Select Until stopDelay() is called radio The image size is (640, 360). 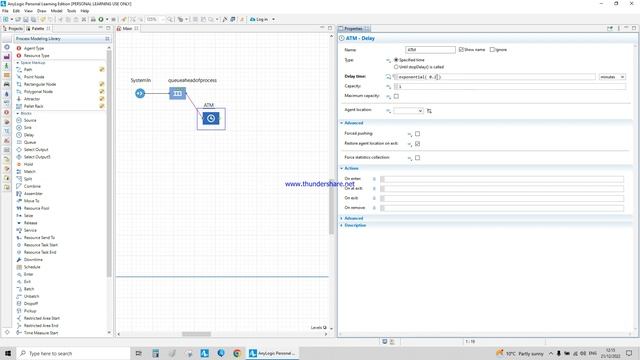click(x=396, y=67)
